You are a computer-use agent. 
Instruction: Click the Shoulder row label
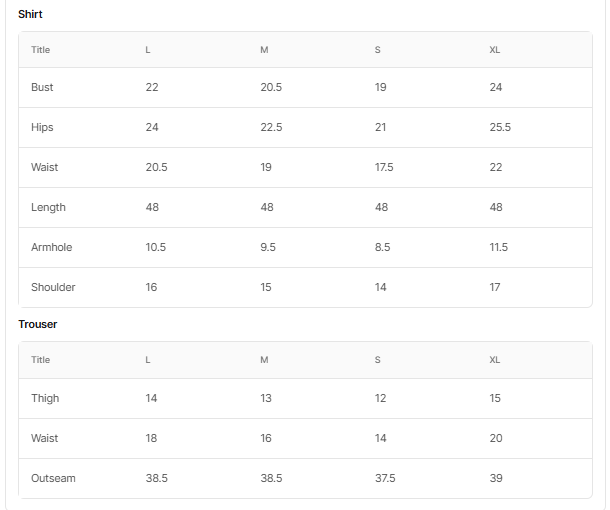click(53, 288)
